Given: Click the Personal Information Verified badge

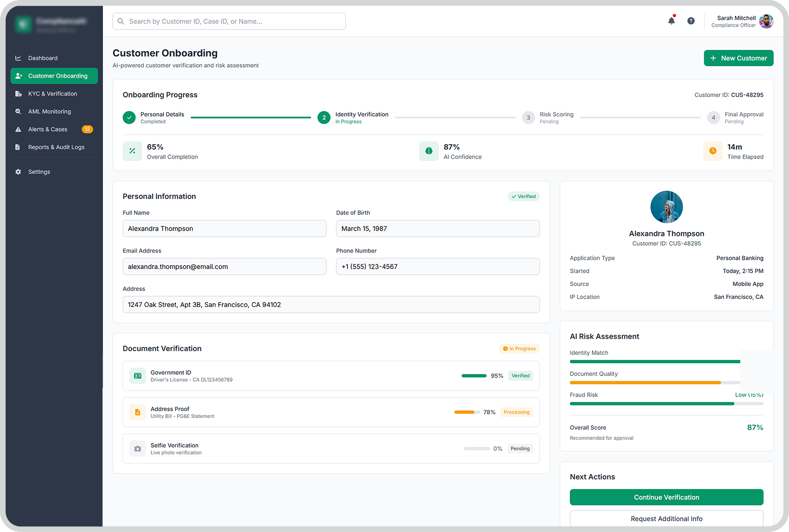Looking at the screenshot, I should 524,197.
